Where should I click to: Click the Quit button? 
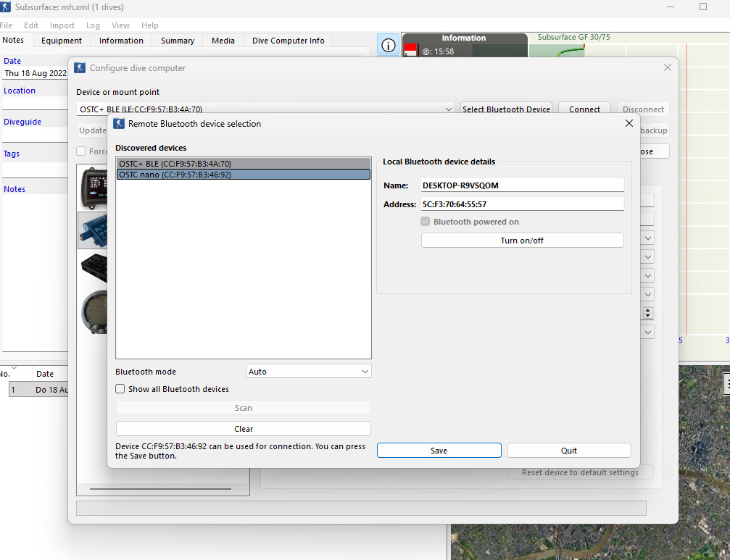569,450
